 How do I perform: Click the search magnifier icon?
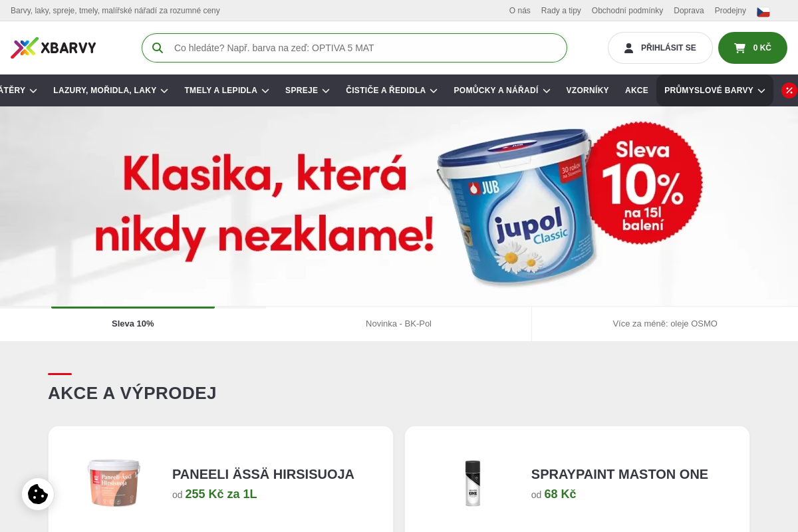pyautogui.click(x=158, y=48)
